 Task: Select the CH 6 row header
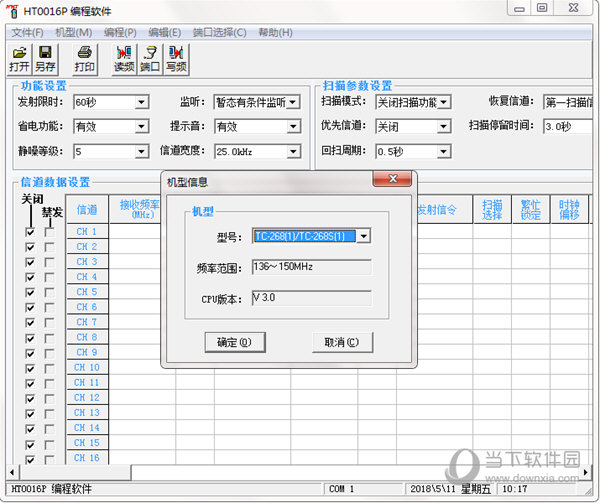[87, 307]
